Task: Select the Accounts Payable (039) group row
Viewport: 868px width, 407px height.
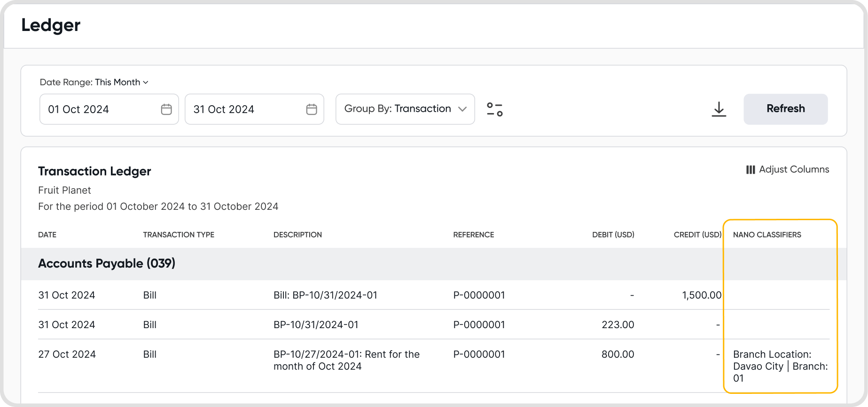Action: [107, 263]
